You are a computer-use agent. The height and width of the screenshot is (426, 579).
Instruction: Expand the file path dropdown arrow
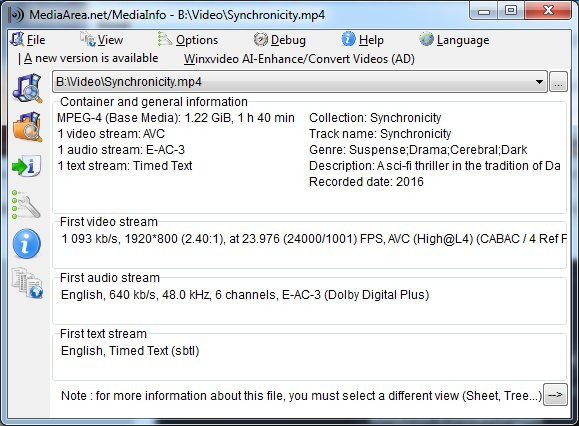539,82
